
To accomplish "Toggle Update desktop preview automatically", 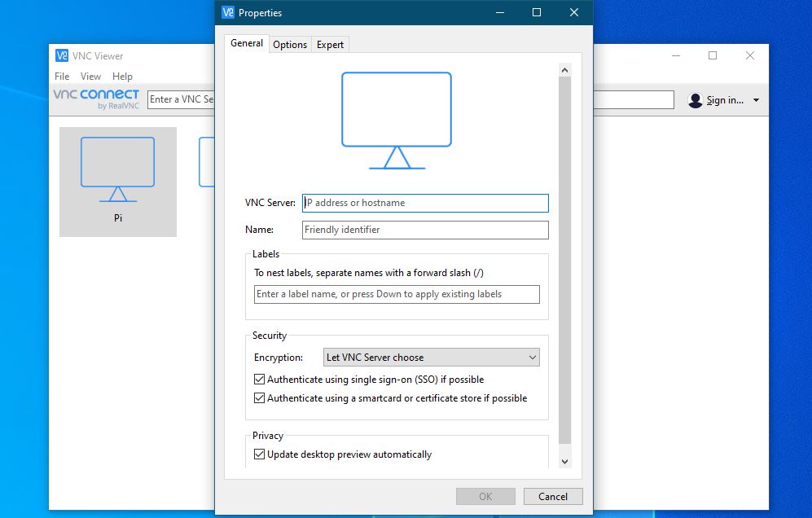I will [260, 454].
